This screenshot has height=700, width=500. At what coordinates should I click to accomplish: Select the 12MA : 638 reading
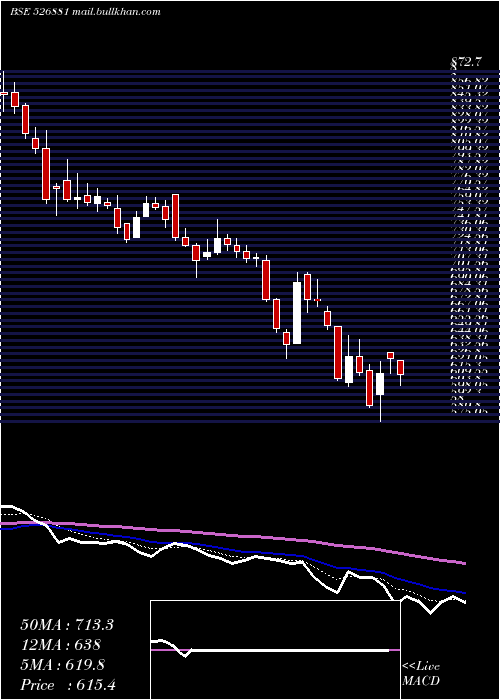click(61, 645)
